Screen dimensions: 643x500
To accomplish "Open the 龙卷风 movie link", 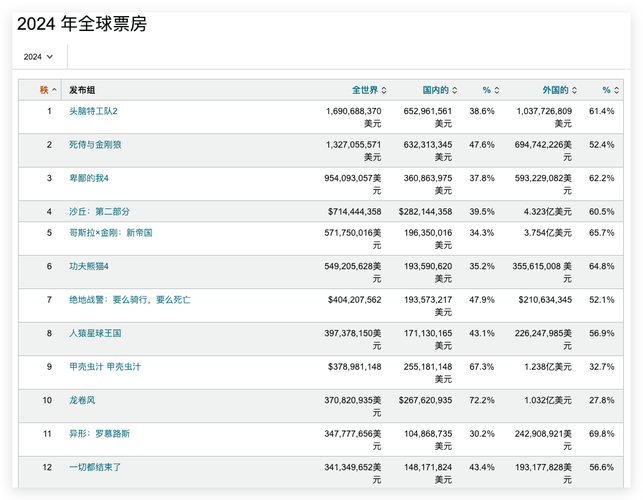I will pyautogui.click(x=82, y=400).
